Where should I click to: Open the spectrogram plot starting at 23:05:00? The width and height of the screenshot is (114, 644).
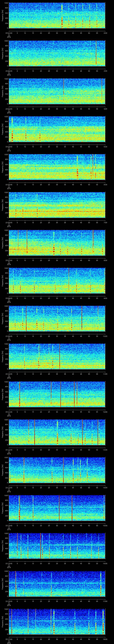coord(57,167)
